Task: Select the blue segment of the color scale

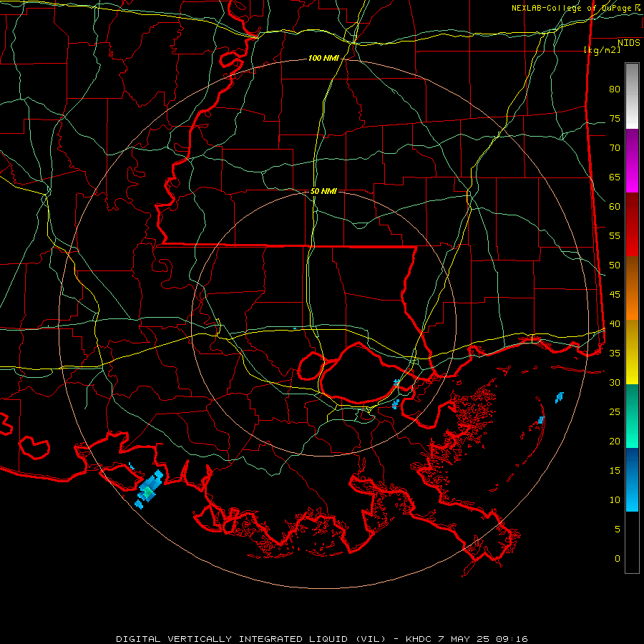Action: [x=632, y=479]
